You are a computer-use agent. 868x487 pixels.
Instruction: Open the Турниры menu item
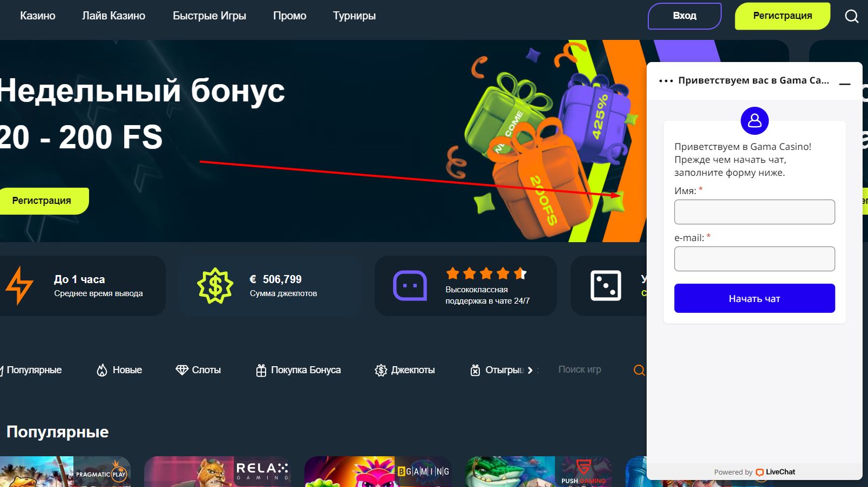354,16
